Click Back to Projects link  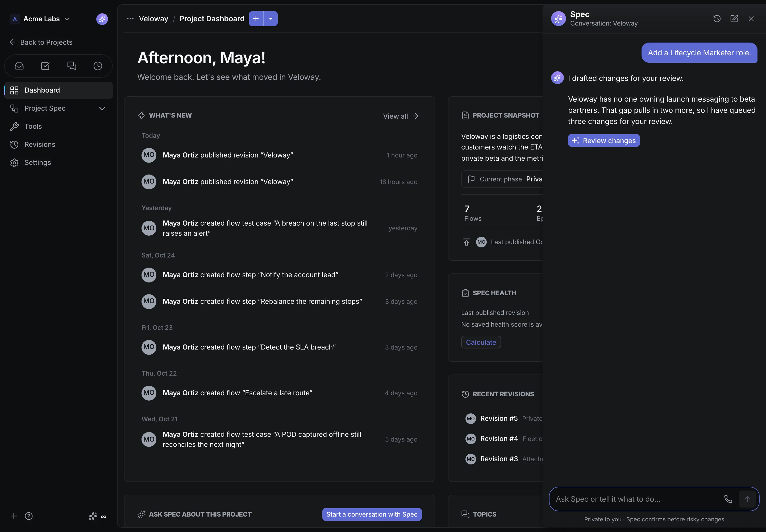(41, 42)
